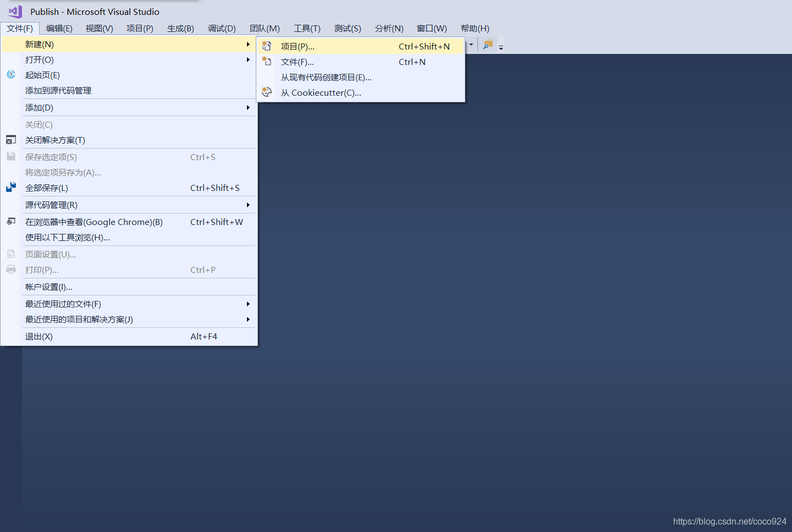The width and height of the screenshot is (792, 532).
Task: Select 在浏览器中查看(Google Chrome)(B)
Action: (x=129, y=222)
